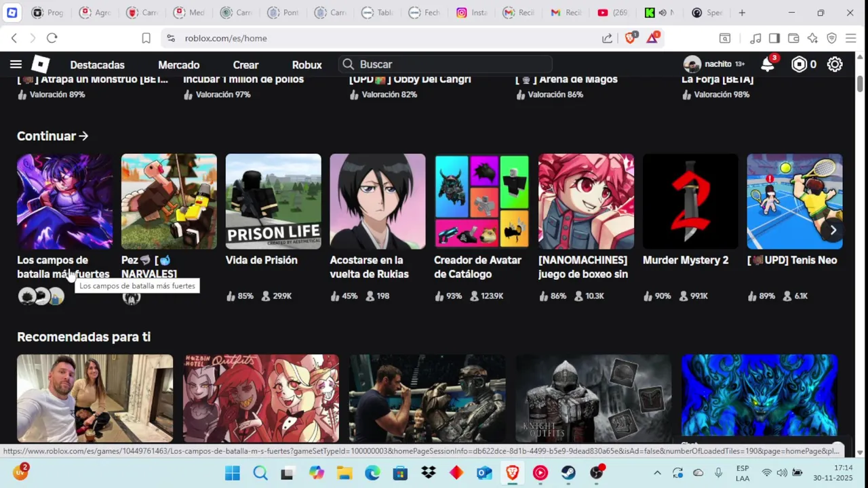This screenshot has height=488, width=868.
Task: Open the volume control in system tray
Action: click(782, 472)
